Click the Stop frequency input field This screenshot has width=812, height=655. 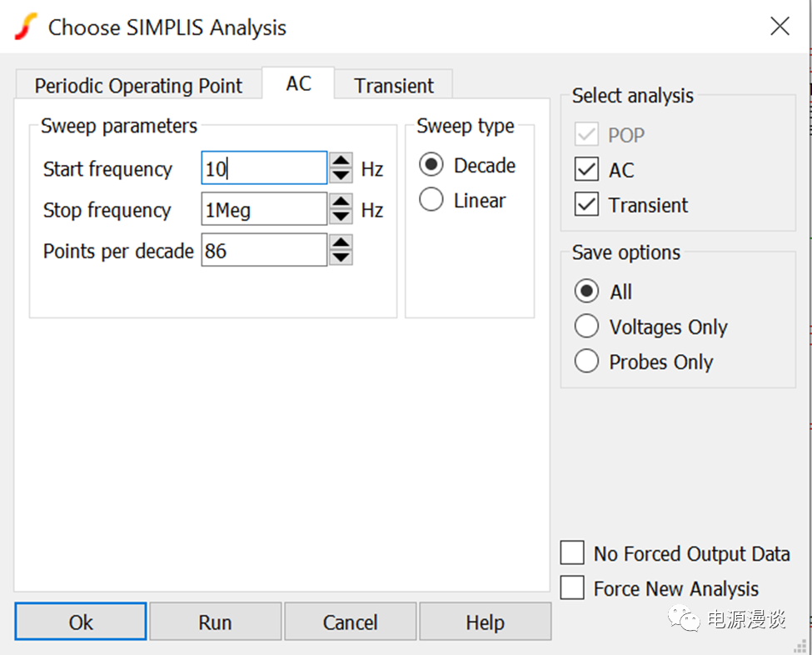point(264,210)
